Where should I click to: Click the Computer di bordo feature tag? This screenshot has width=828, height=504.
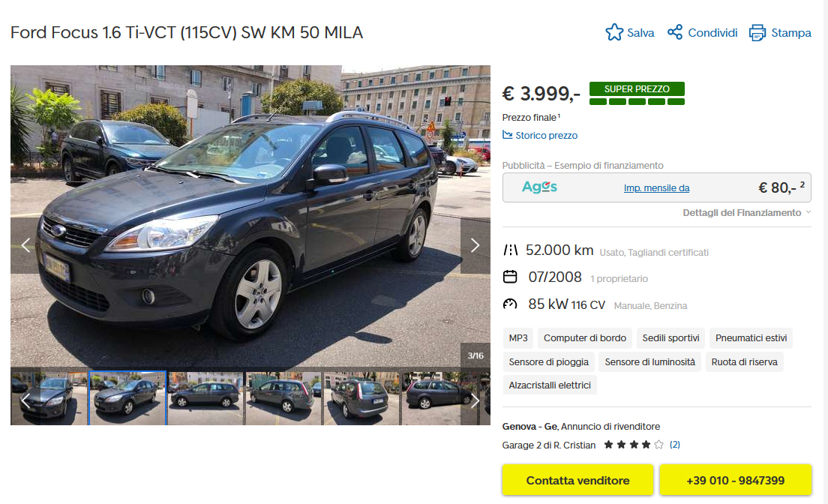(584, 338)
